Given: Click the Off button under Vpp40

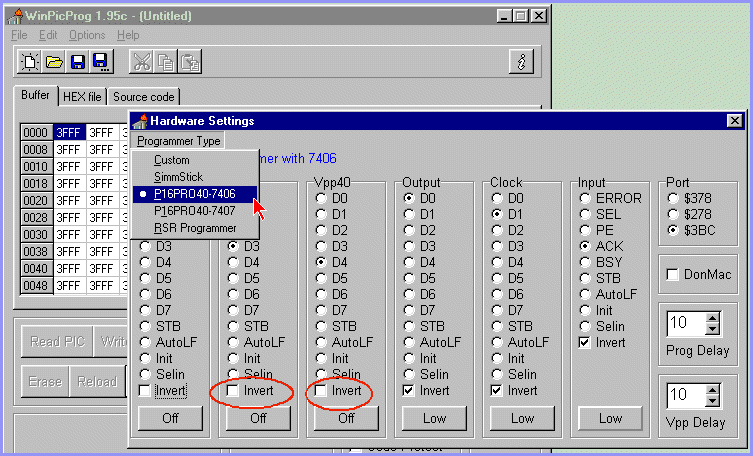Looking at the screenshot, I should click(346, 419).
